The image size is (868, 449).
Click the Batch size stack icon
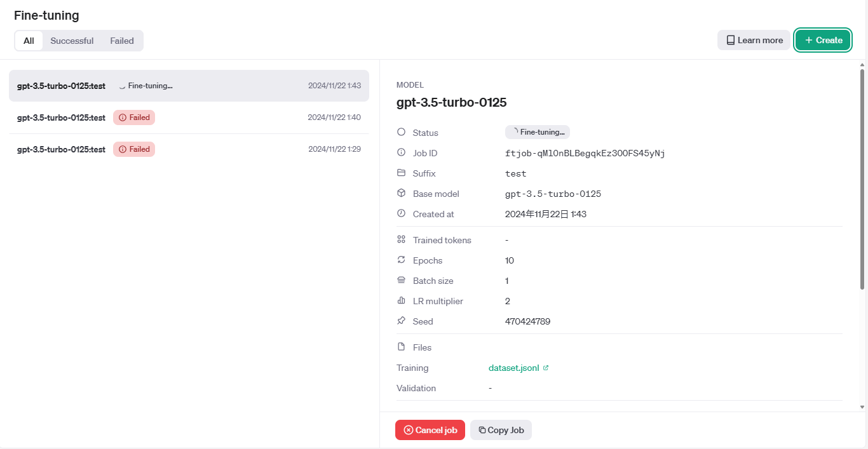coord(401,280)
